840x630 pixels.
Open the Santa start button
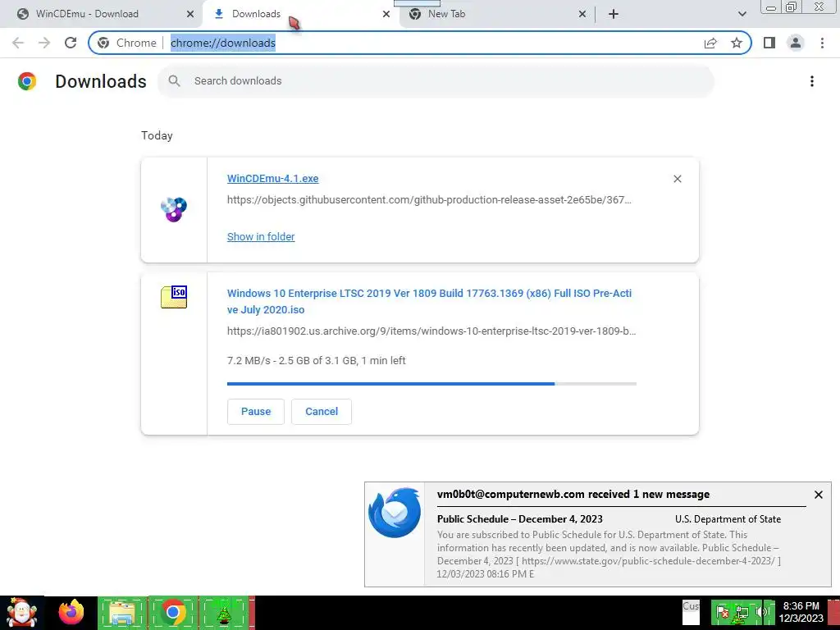tap(22, 613)
